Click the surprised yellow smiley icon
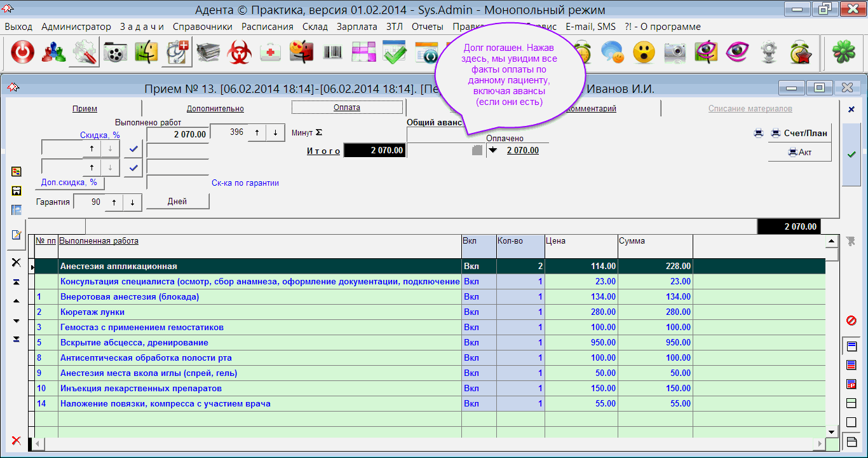The width and height of the screenshot is (868, 458). point(644,53)
